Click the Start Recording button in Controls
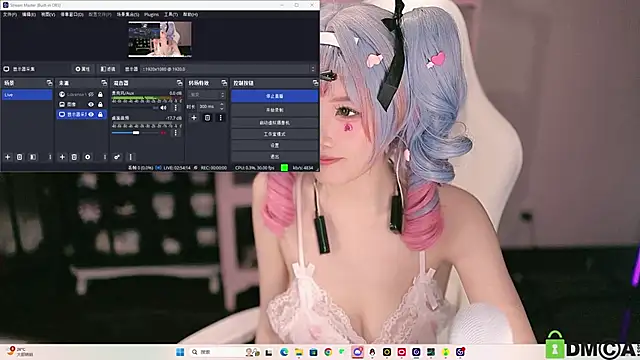The width and height of the screenshot is (640, 360). tap(274, 110)
